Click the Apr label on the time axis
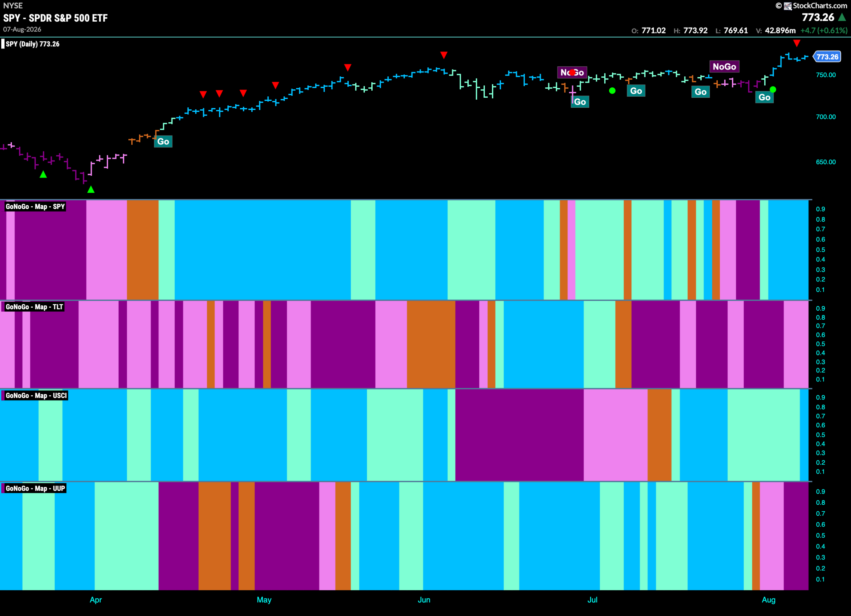 coord(96,600)
